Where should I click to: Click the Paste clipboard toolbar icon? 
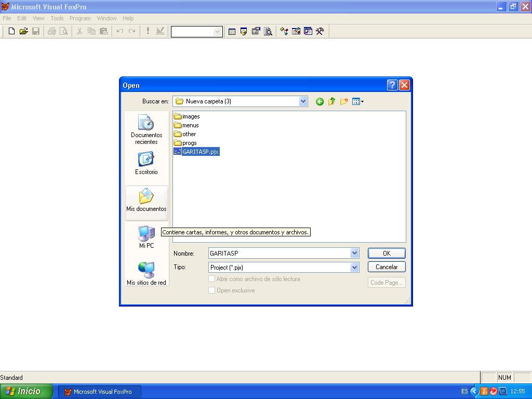click(x=104, y=32)
